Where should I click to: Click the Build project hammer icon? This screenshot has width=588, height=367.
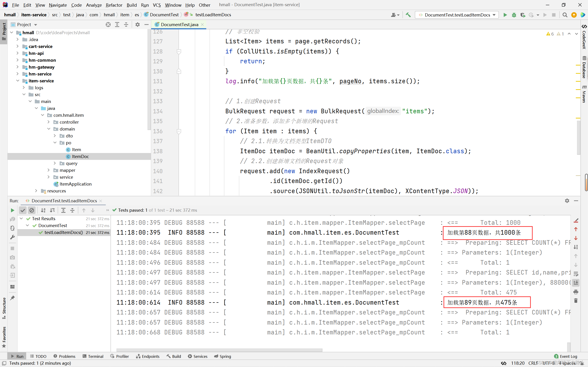tap(408, 15)
